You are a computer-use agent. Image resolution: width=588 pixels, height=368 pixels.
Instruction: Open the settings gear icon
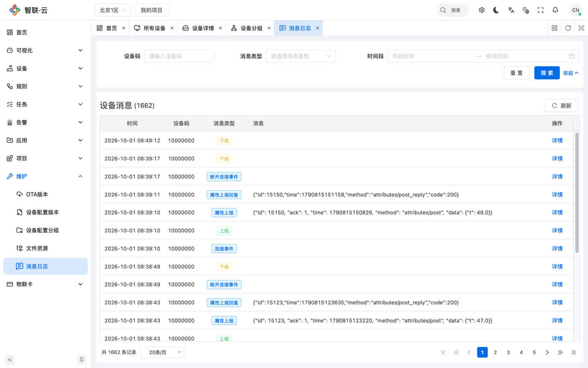[482, 10]
